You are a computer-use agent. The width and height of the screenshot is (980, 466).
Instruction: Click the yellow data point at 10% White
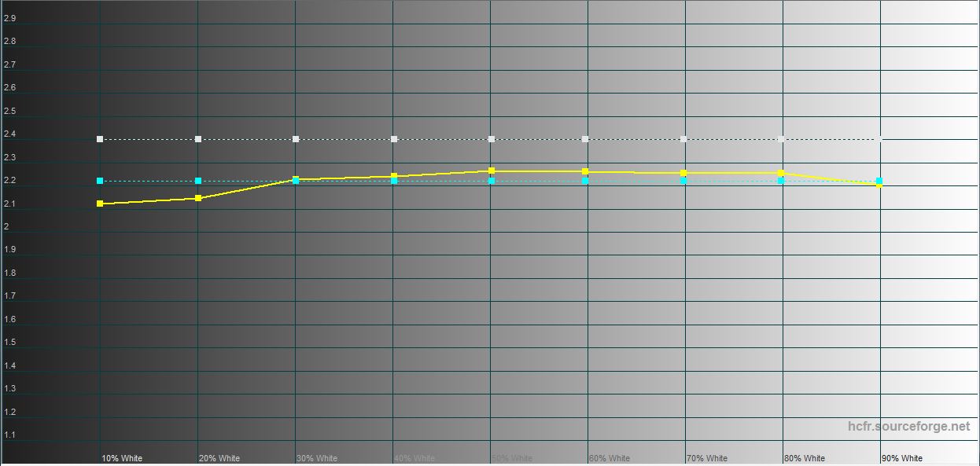[x=100, y=204]
